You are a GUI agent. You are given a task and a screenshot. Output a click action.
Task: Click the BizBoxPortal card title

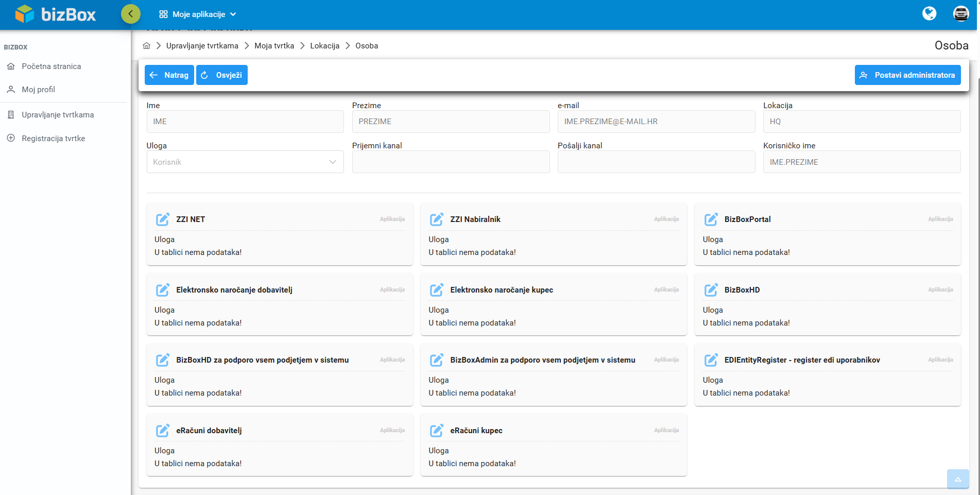coord(748,219)
